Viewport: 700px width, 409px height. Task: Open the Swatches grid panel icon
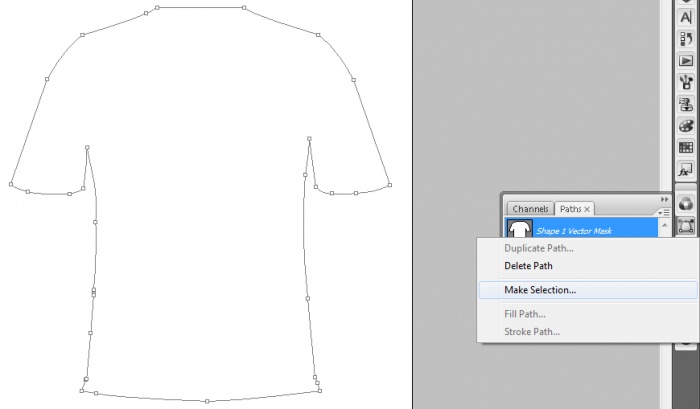click(686, 147)
